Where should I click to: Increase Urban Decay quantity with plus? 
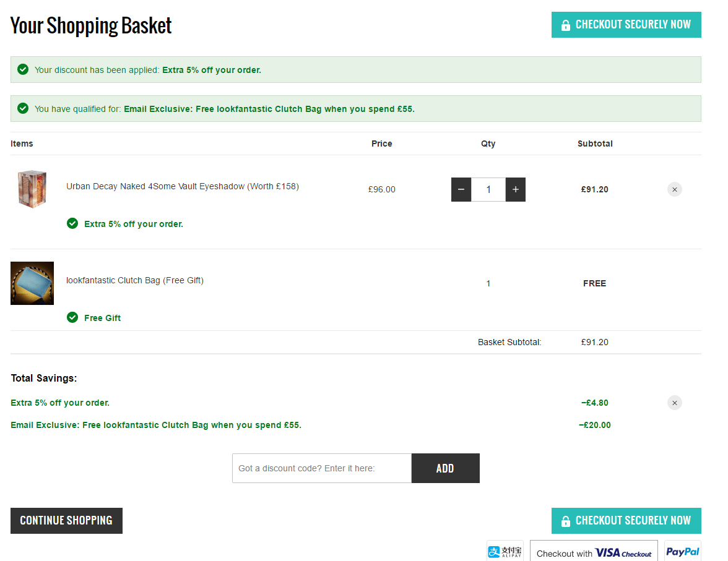pos(515,189)
